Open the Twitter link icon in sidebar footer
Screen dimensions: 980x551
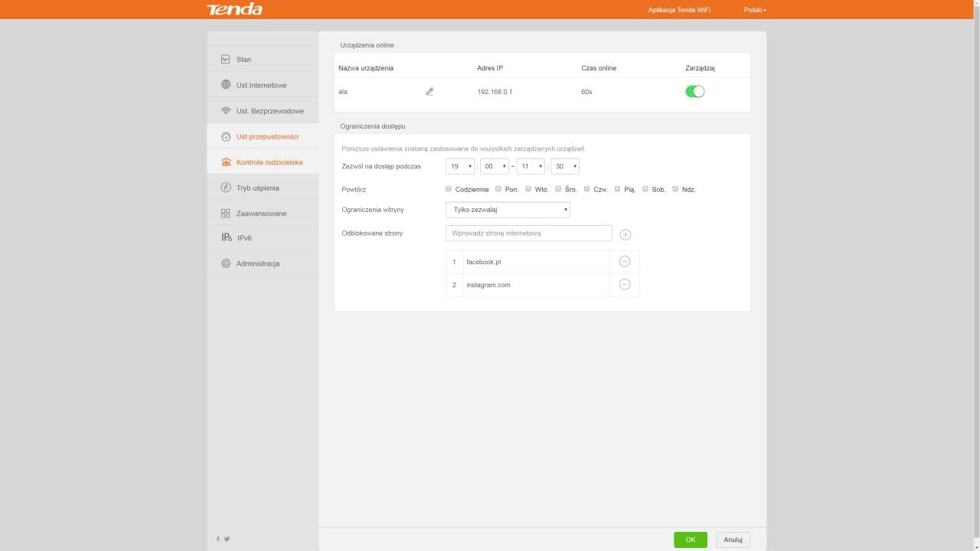tap(227, 539)
